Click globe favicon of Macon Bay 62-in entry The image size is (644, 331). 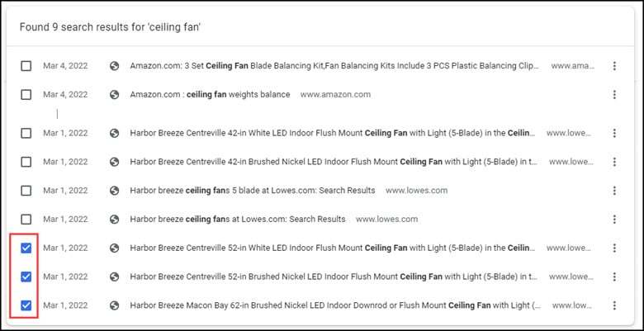[x=114, y=305]
